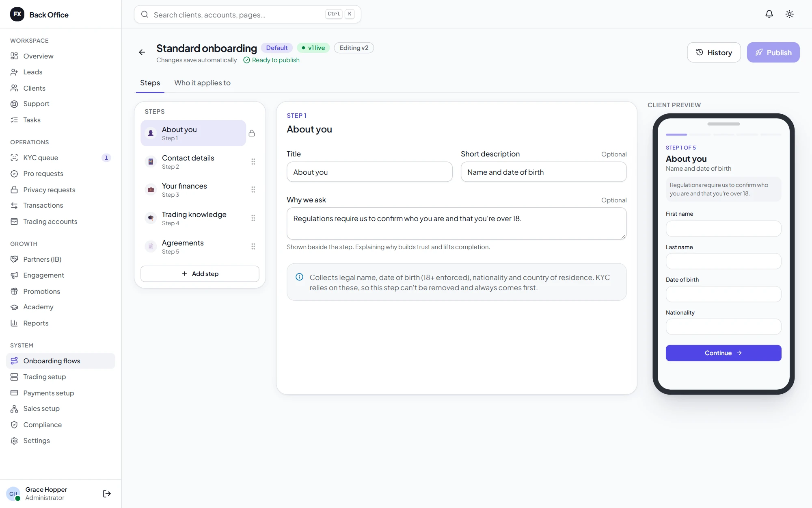Select the Agreements step
Image resolution: width=812 pixels, height=508 pixels.
(193, 247)
